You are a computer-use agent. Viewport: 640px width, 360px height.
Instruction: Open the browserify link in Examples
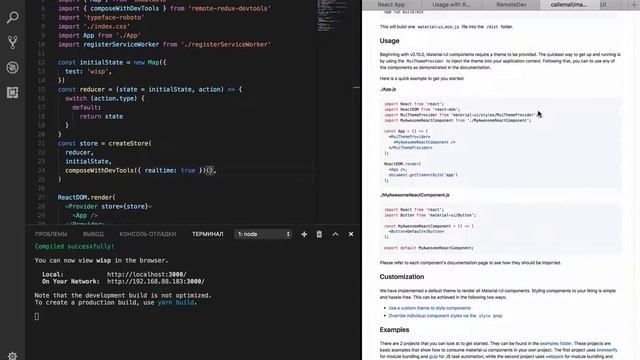pos(607,350)
